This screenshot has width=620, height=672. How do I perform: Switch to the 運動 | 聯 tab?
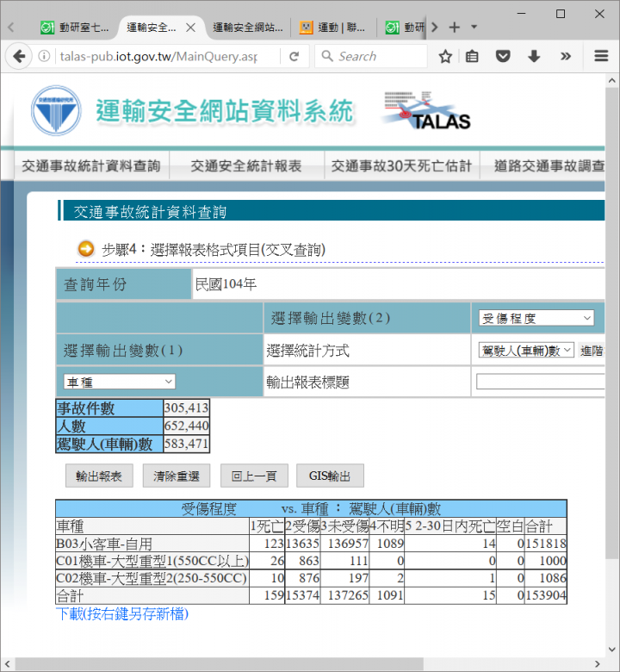tap(333, 28)
